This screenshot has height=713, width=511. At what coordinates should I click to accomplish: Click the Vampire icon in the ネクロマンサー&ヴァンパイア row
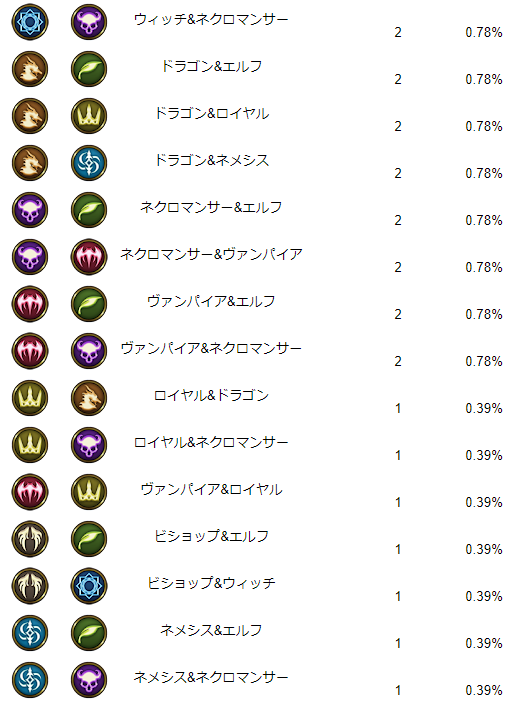click(89, 257)
